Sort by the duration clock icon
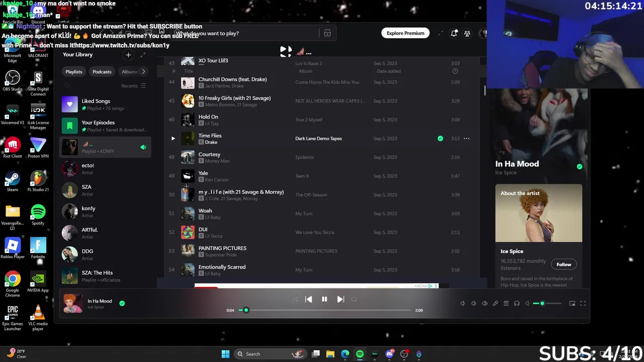This screenshot has width=644, height=362. click(455, 71)
